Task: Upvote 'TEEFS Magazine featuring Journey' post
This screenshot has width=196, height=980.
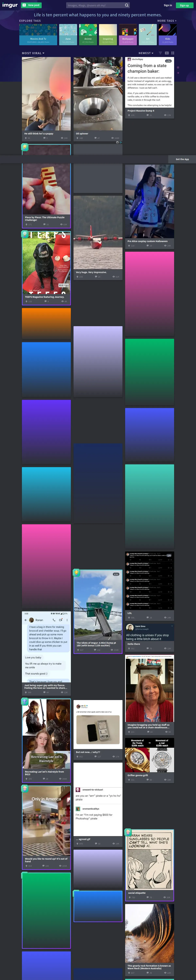Action: coord(27,301)
